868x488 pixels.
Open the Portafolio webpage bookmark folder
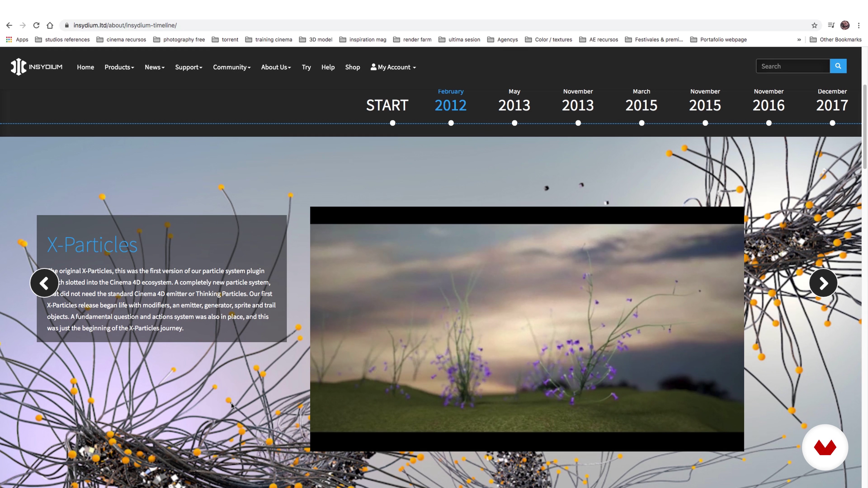719,39
